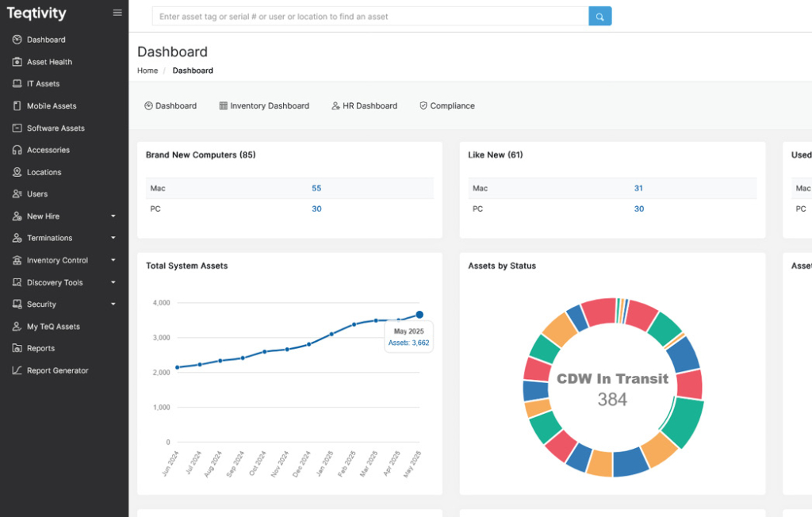Image resolution: width=812 pixels, height=517 pixels.
Task: Expand the New Hire submenu arrow
Action: [113, 216]
